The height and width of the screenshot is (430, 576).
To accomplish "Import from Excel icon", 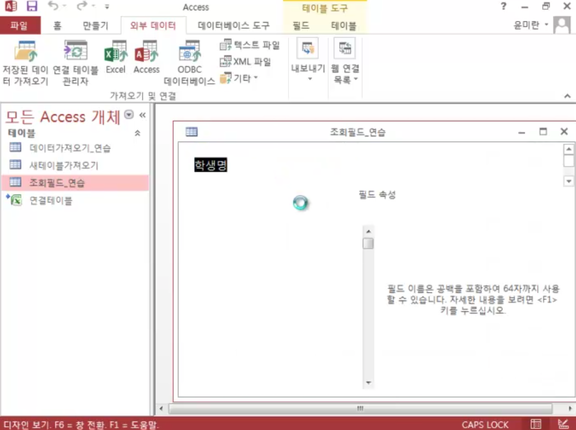I will coord(116,57).
